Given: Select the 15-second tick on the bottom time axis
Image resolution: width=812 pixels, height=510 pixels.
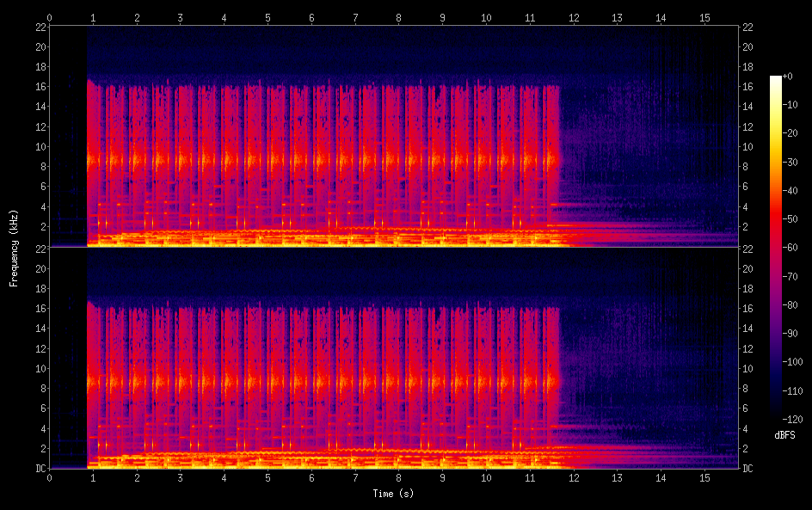Looking at the screenshot, I should click(x=704, y=477).
